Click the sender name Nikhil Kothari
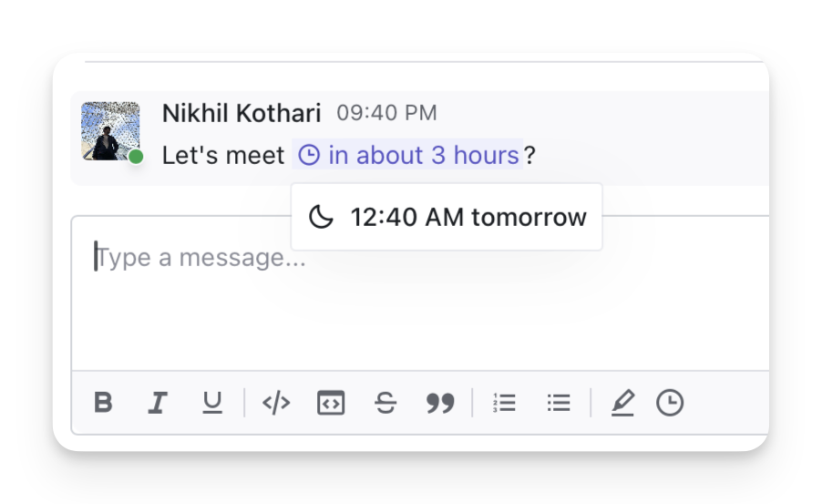822x504 pixels. coord(241,114)
